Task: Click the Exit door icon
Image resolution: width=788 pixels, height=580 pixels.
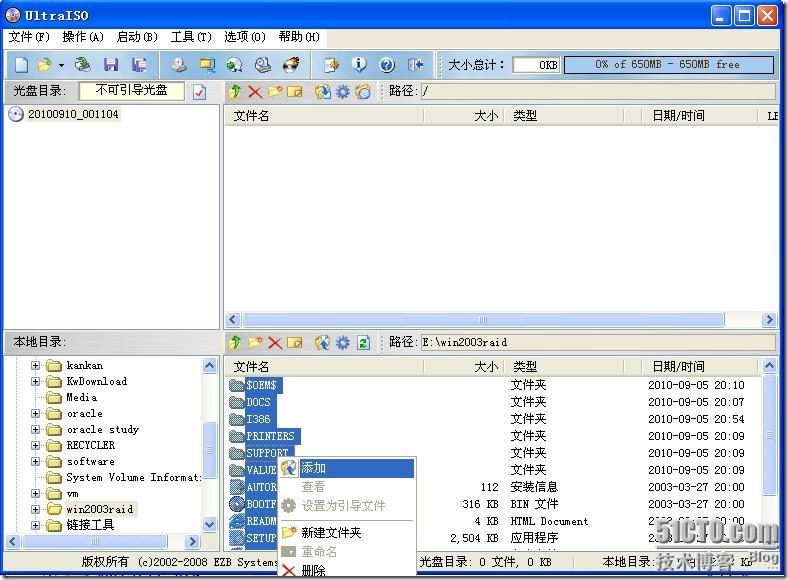Action: pyautogui.click(x=416, y=65)
